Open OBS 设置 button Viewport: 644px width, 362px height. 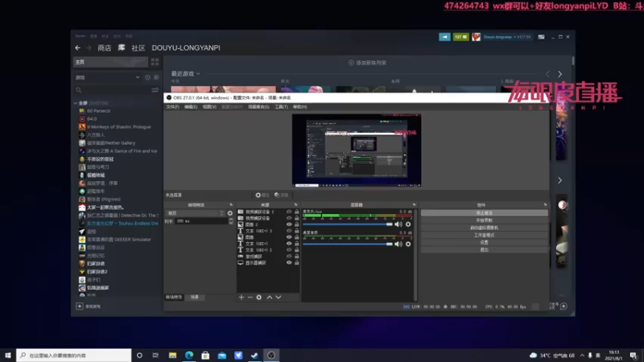coord(485,243)
